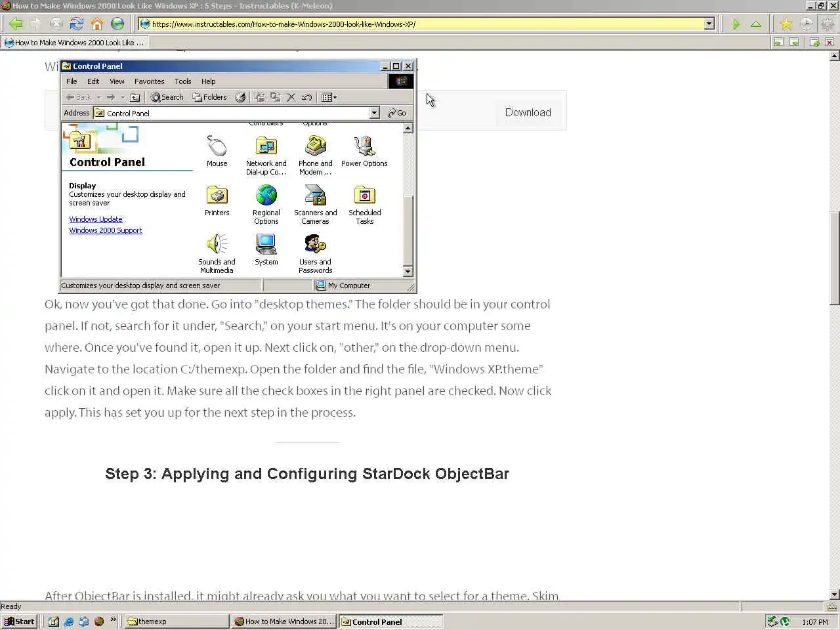
Task: Click the browser page scrollbar up arrow
Action: pos(834,56)
